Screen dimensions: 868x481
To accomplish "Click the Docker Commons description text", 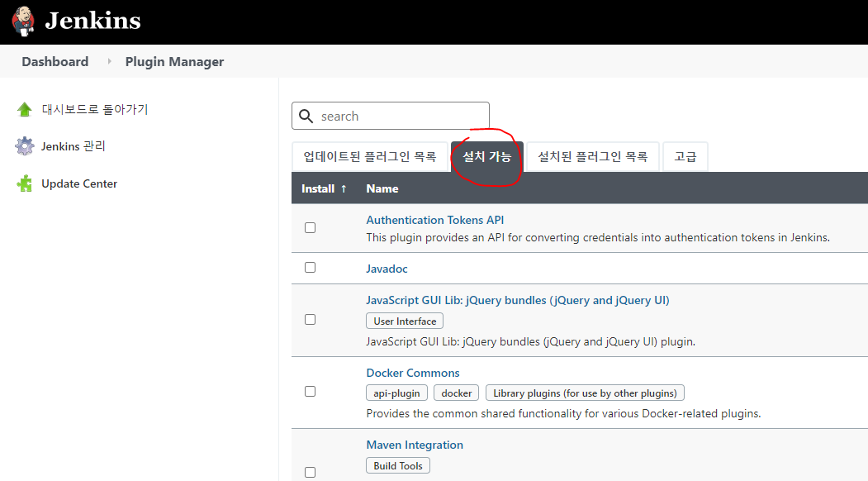I will click(x=563, y=414).
